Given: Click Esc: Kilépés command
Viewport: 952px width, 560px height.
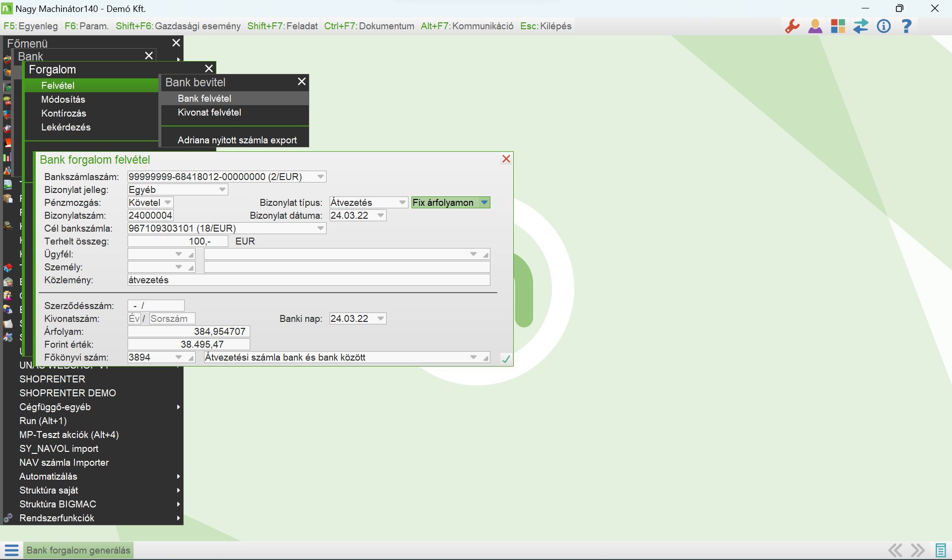Looking at the screenshot, I should pos(546,26).
